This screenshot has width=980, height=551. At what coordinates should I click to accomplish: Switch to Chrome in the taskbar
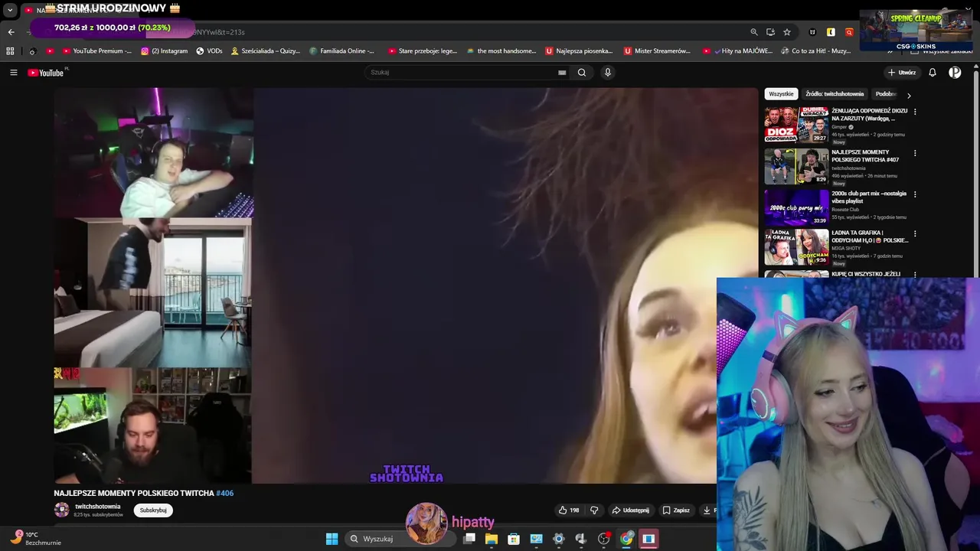[x=626, y=539]
